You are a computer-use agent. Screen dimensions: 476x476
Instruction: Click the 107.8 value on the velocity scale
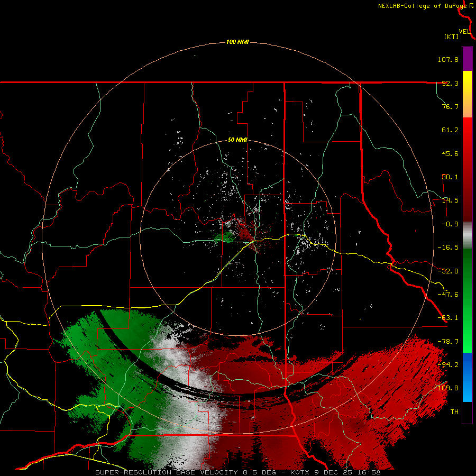coord(448,59)
